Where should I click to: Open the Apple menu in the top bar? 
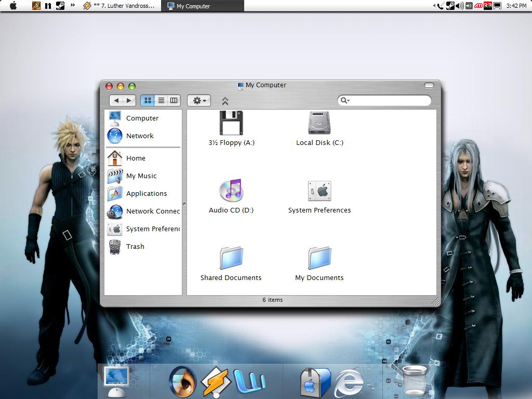13,5
